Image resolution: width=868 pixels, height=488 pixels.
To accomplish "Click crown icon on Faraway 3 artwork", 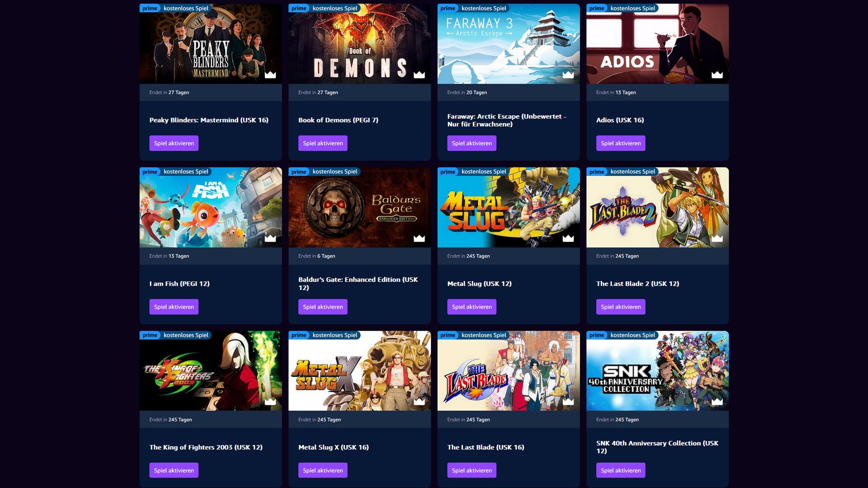I will click(x=568, y=75).
